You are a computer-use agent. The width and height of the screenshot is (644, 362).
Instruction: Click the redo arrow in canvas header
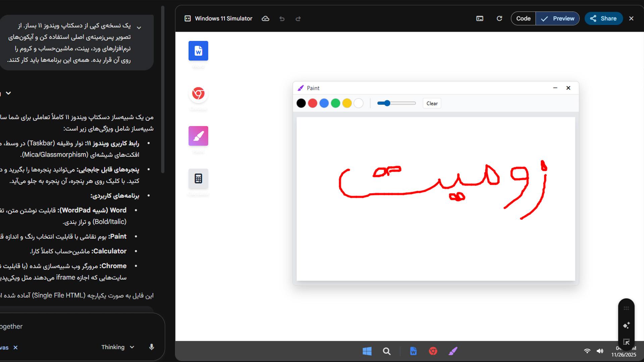(x=298, y=19)
